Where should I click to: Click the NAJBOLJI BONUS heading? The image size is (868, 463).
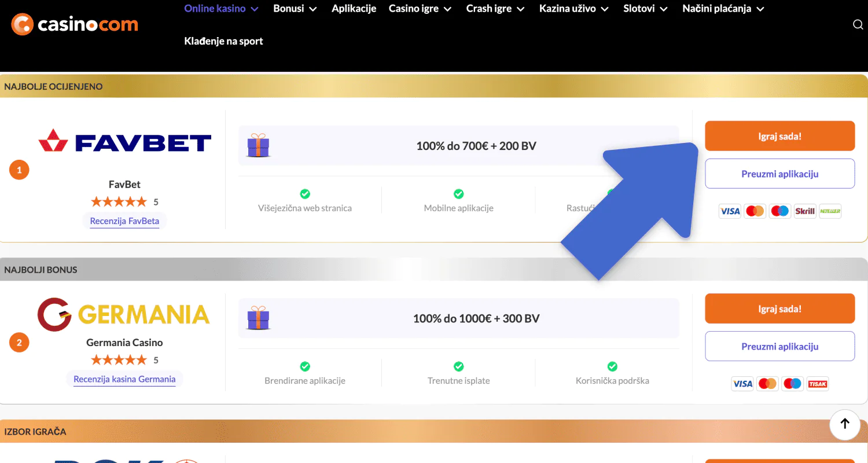[x=41, y=270]
